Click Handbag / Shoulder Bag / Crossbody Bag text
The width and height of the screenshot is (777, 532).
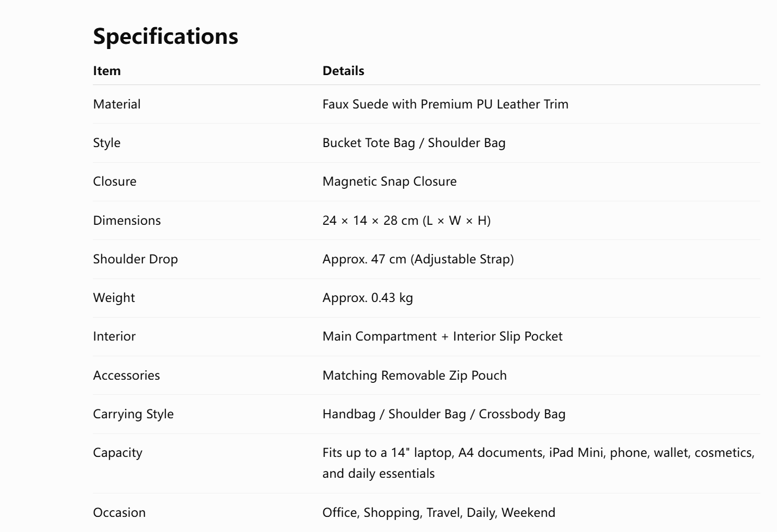tap(444, 414)
